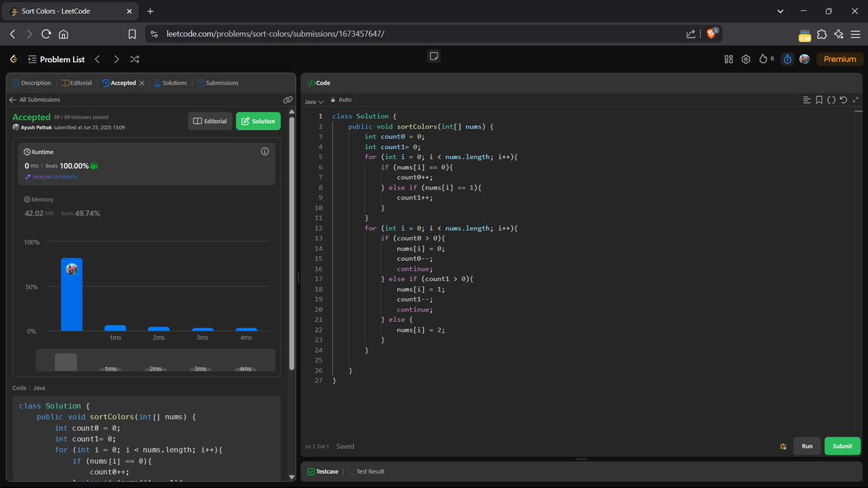Open navbar settings gear
The height and width of the screenshot is (488, 868).
[746, 59]
